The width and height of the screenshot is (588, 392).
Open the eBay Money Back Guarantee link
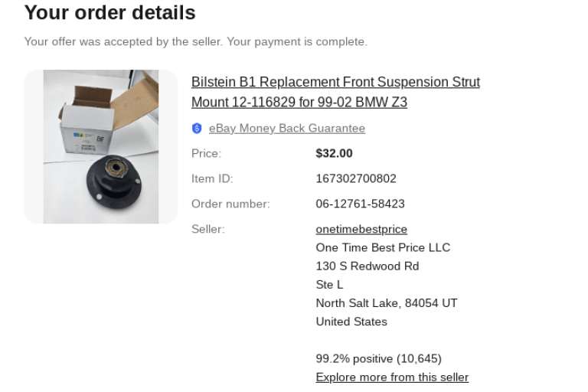tap(287, 129)
